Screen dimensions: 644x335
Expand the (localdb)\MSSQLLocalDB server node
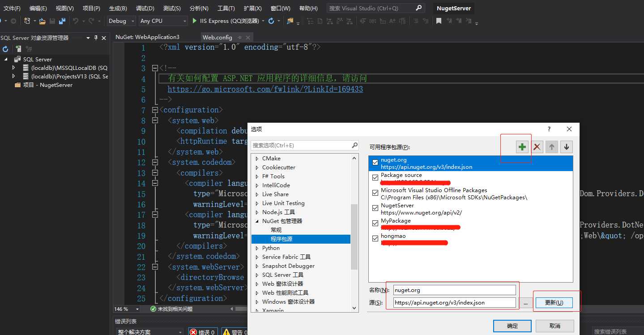(x=14, y=68)
